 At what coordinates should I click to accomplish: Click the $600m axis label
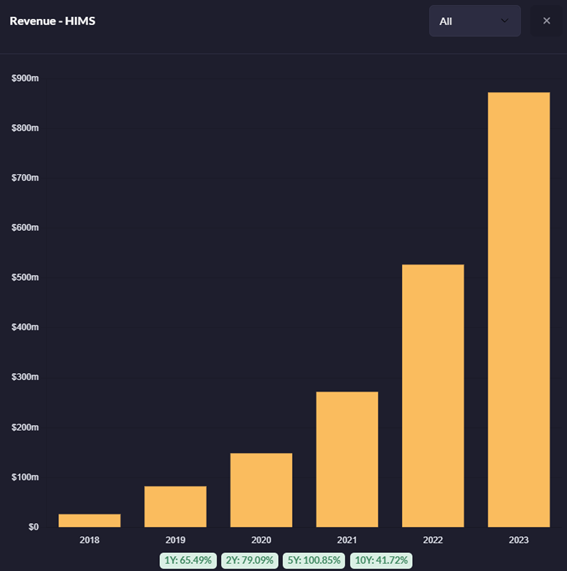point(25,228)
